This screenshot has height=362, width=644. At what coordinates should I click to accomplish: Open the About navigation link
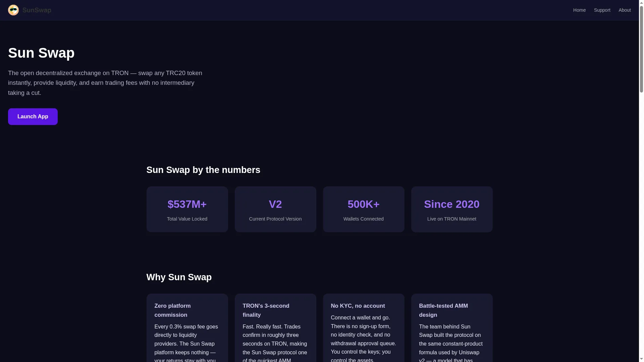(625, 10)
